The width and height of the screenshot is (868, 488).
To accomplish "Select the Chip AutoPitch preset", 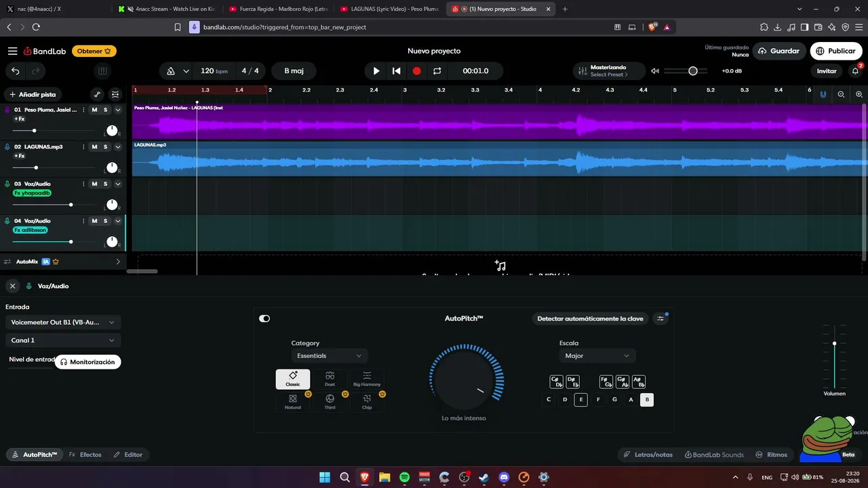I will 367,402.
